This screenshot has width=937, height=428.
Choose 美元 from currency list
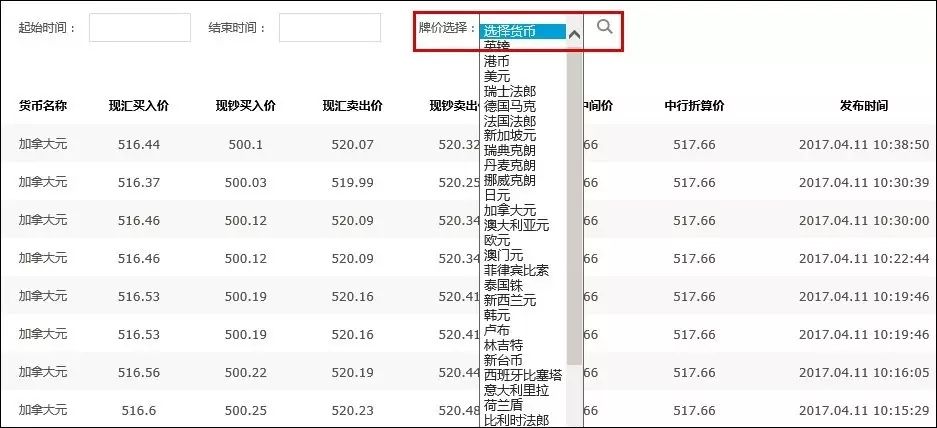click(497, 76)
